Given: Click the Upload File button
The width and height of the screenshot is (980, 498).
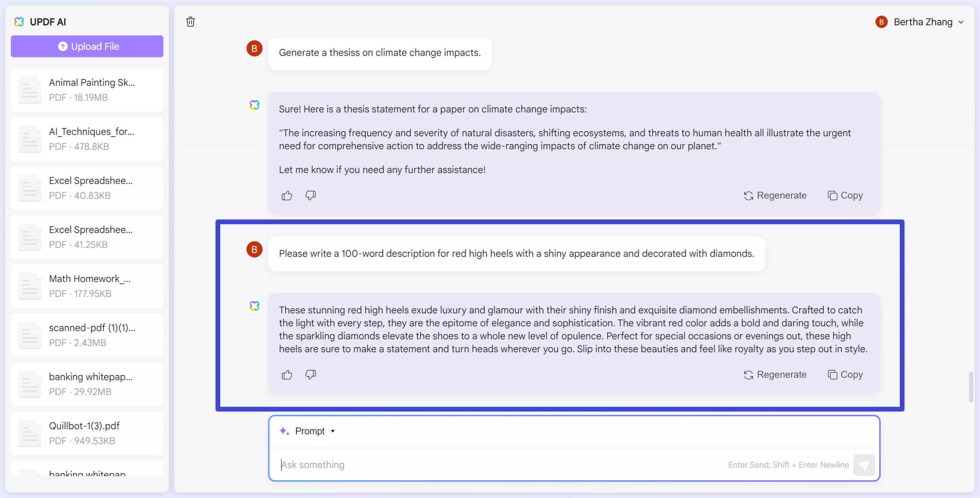Looking at the screenshot, I should click(87, 46).
